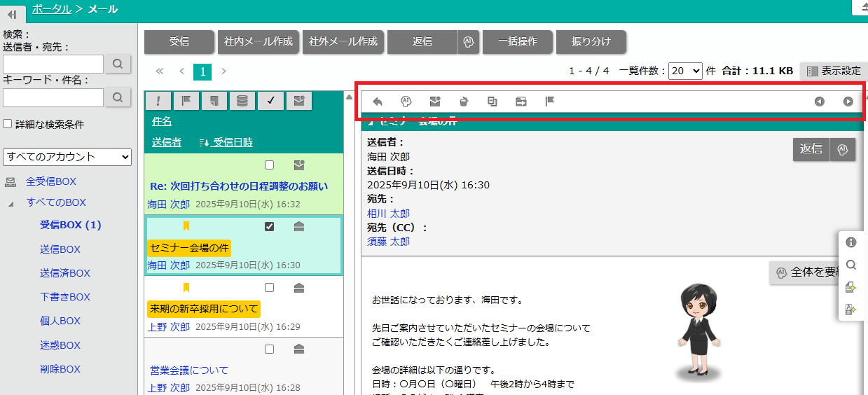Enable 詳細な検索条件 checkbox
868x395 pixels.
7,124
